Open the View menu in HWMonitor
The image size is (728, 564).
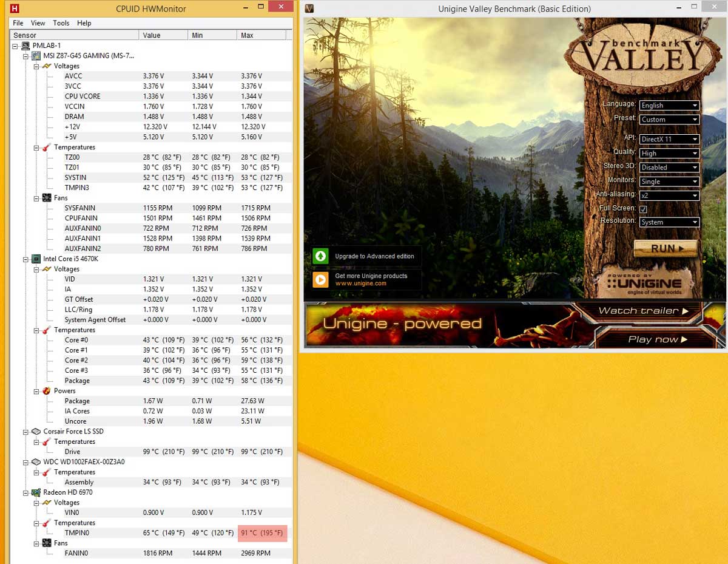point(38,23)
